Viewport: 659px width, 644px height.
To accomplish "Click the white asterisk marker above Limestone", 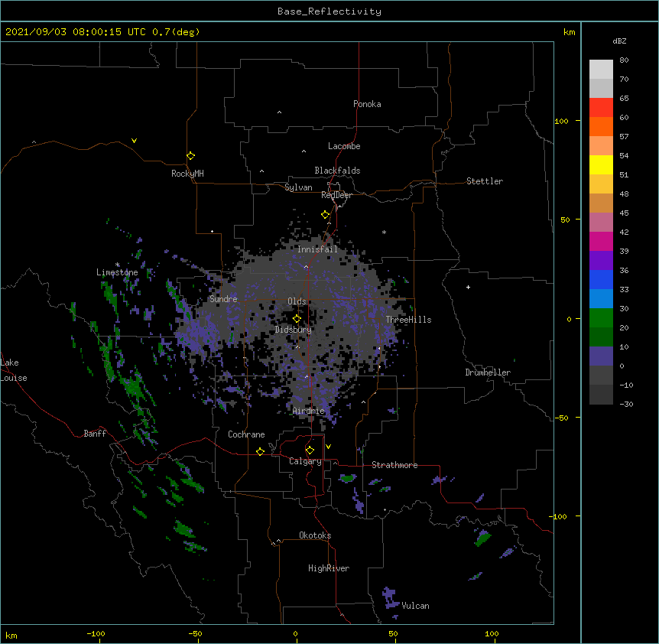I will (117, 265).
